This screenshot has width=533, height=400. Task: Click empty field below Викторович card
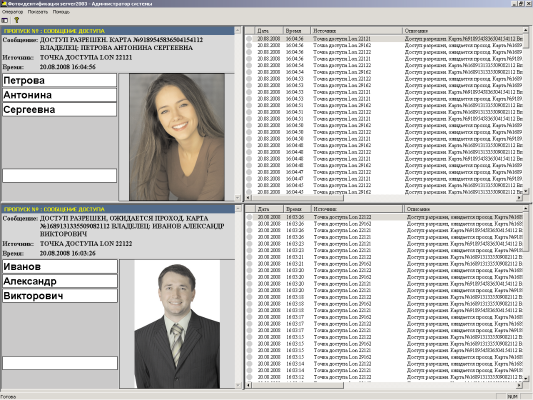coord(60,363)
